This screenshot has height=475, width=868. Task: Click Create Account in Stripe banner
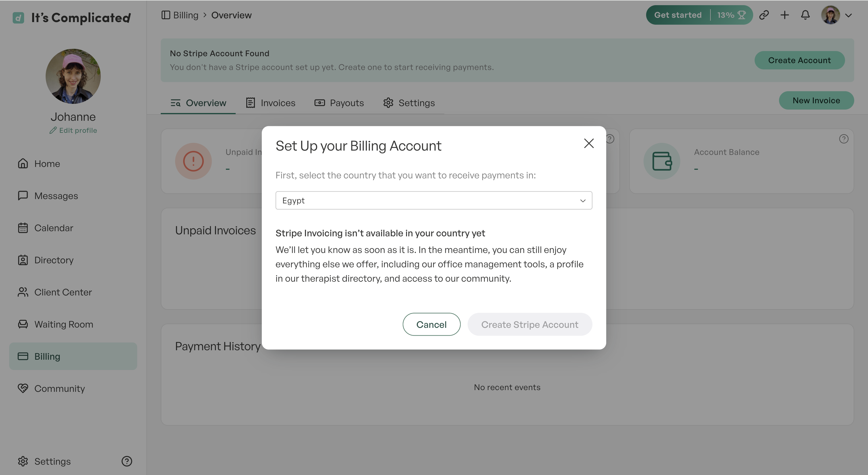click(x=799, y=60)
